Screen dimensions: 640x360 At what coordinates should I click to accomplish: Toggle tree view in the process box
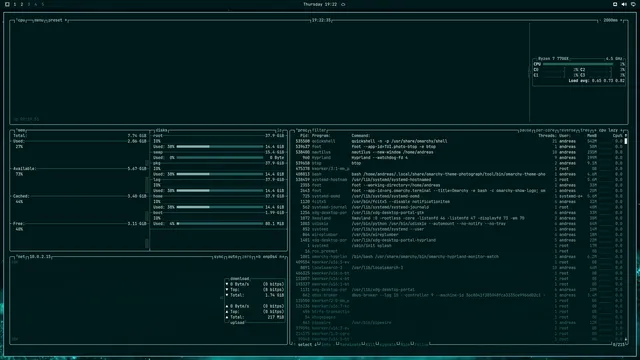point(584,130)
